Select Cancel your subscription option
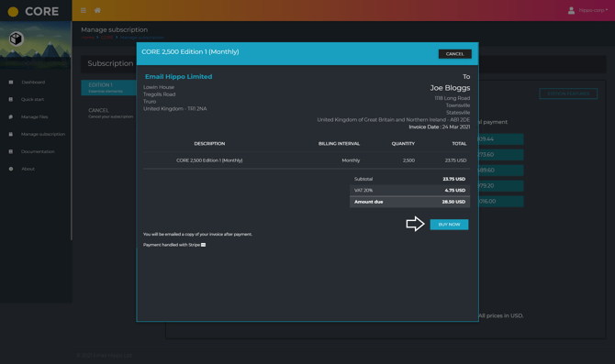The height and width of the screenshot is (364, 615). click(x=110, y=113)
